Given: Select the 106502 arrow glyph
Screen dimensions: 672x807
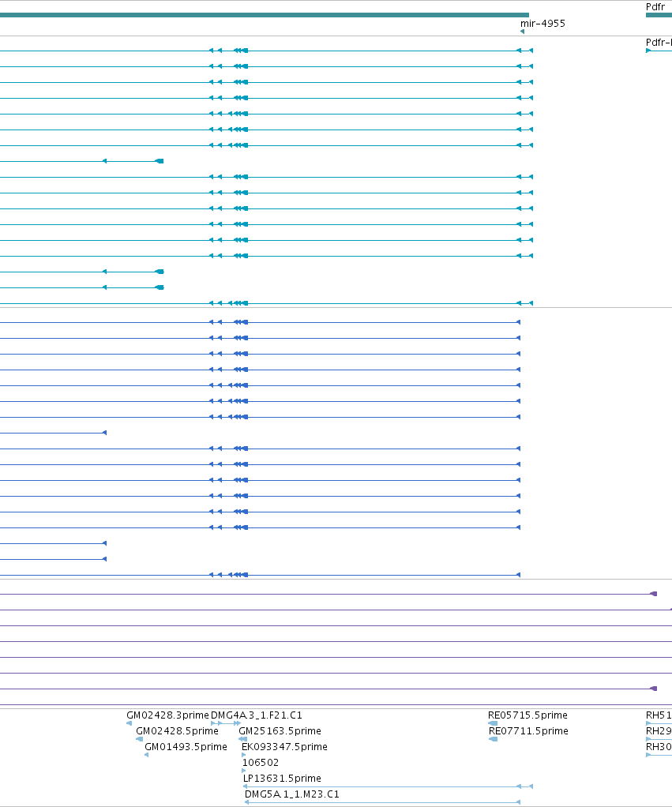Looking at the screenshot, I should coord(244,771).
